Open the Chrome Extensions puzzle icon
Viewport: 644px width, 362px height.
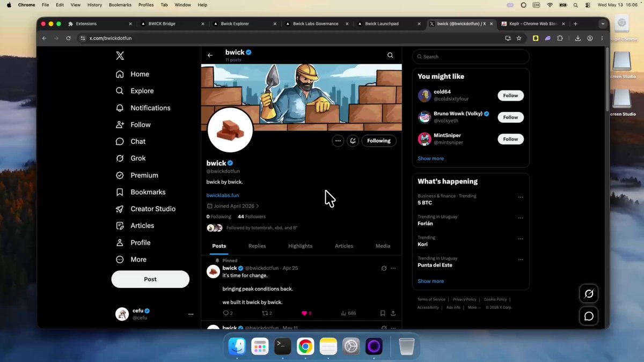[x=560, y=38]
